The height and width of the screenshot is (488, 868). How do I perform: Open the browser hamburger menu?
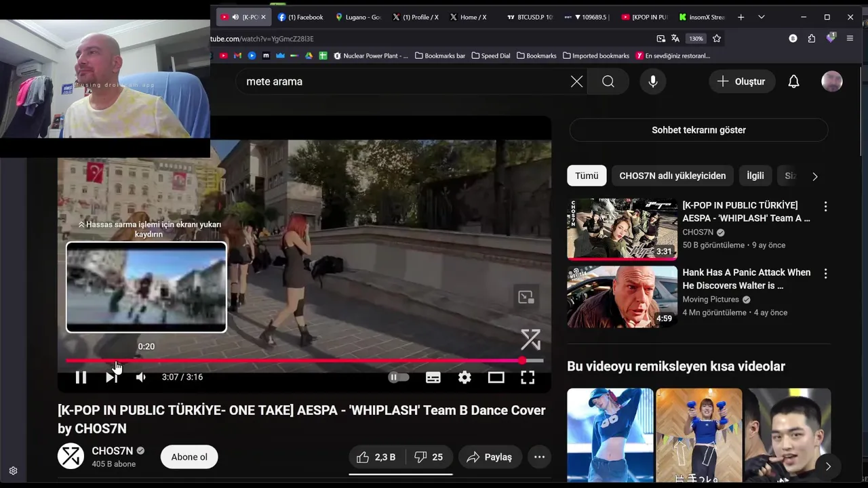point(850,39)
